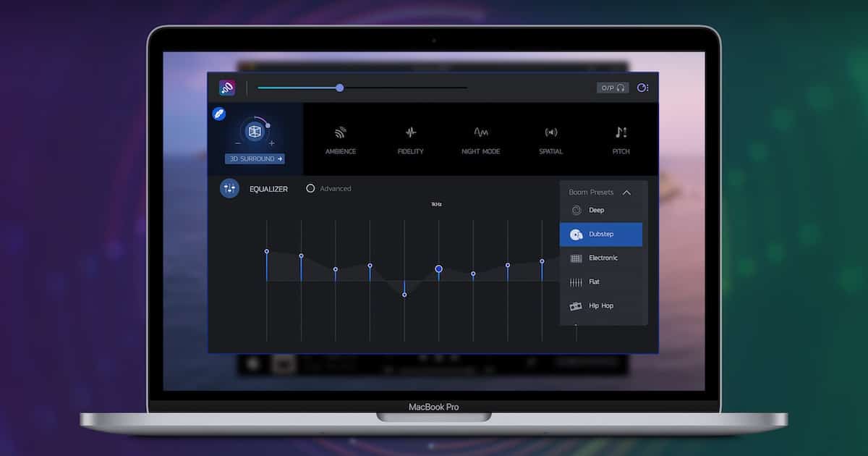Click the blue feather badge icon

tap(218, 114)
